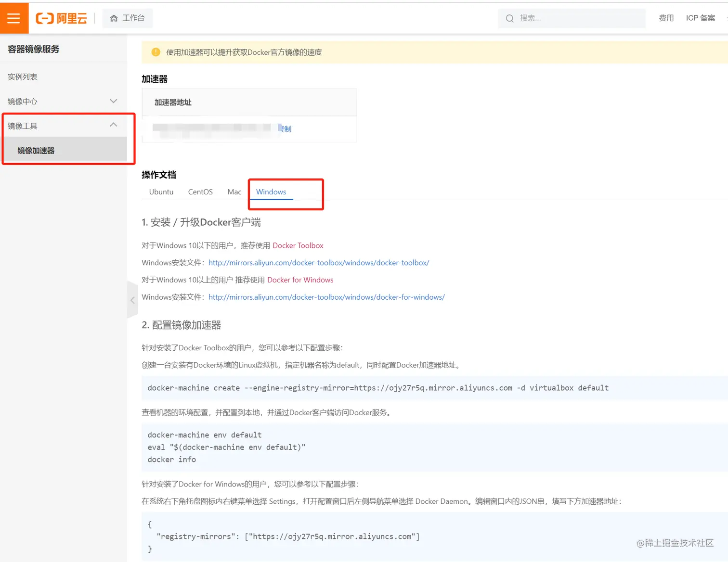Screen dimensions: 728x562
Task: Open the Docker for Windows link
Action: (x=300, y=280)
